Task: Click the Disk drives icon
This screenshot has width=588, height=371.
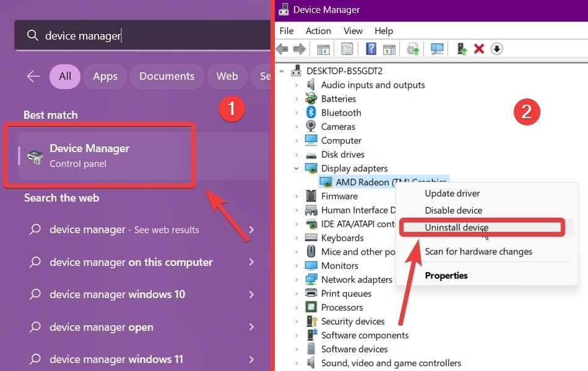Action: coord(311,155)
